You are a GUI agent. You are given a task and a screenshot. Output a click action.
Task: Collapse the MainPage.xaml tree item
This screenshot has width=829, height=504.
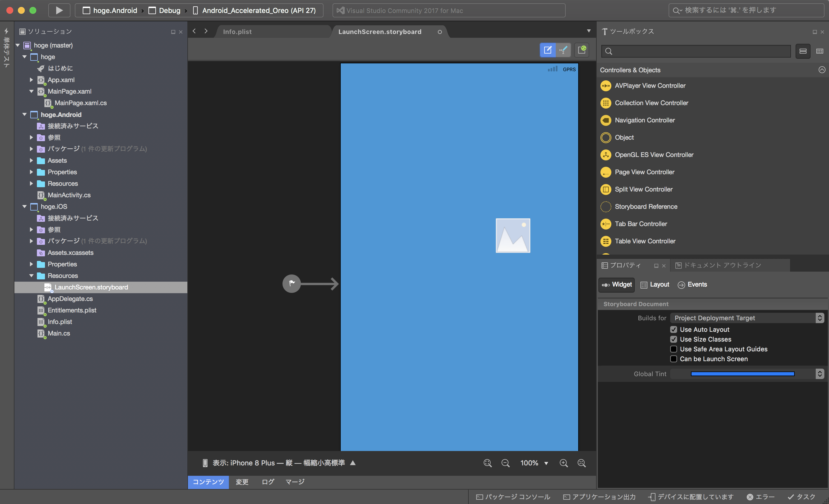coord(31,91)
